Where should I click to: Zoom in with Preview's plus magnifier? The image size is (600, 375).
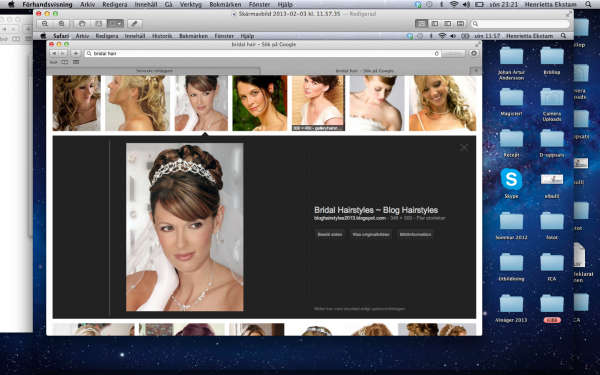[61, 24]
